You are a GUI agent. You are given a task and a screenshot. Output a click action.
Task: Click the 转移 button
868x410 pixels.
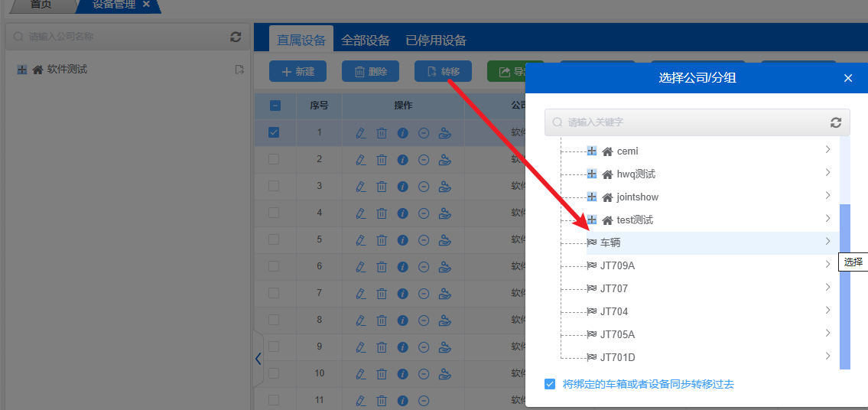[443, 72]
